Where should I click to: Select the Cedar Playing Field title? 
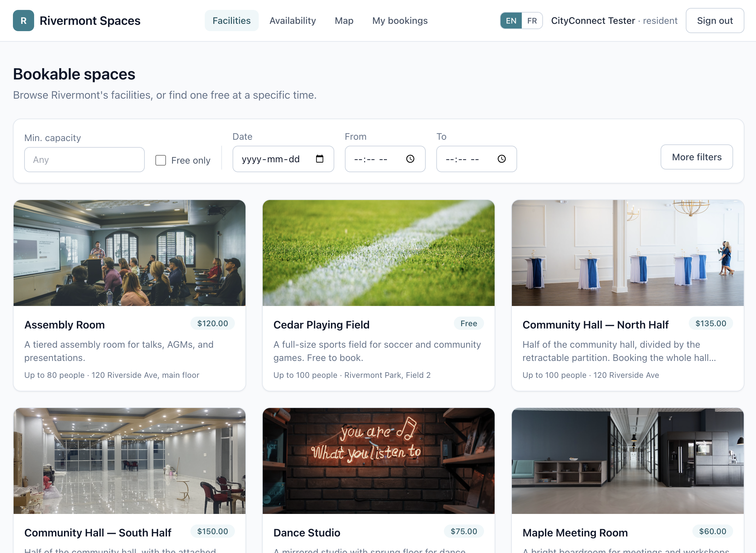[x=321, y=325]
